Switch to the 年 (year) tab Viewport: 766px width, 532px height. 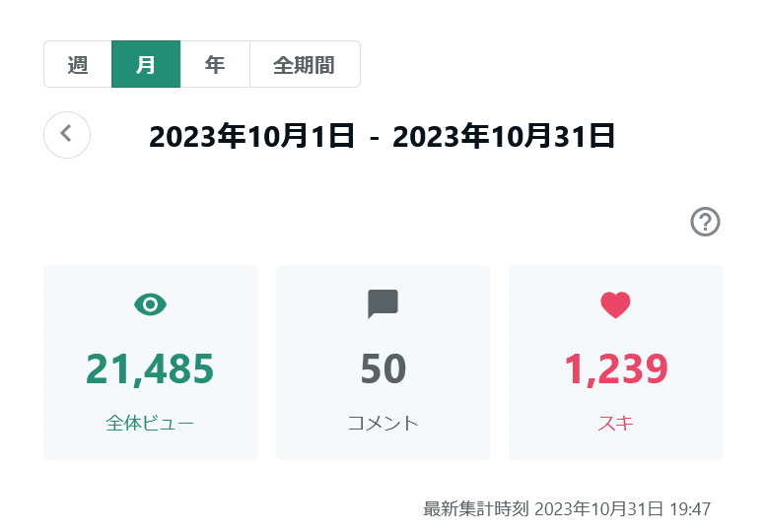pyautogui.click(x=215, y=64)
